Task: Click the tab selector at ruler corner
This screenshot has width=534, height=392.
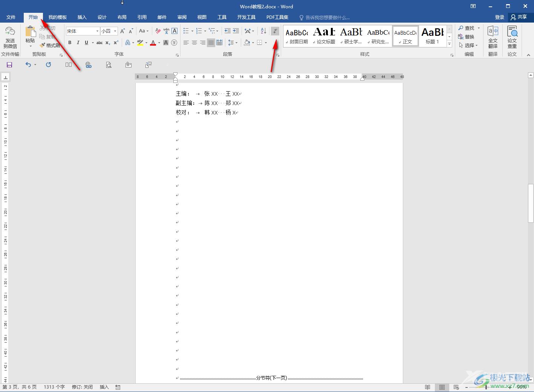Action: click(6, 77)
